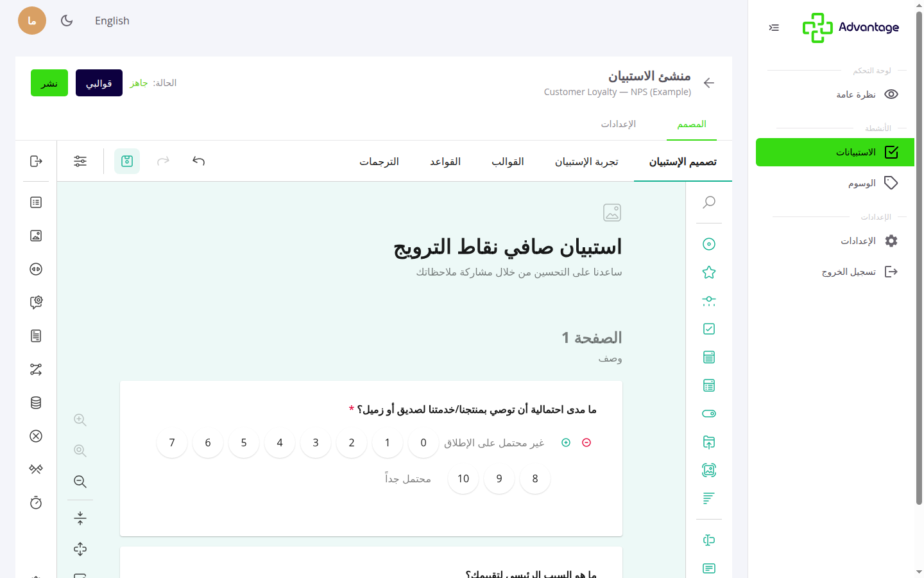
Task: Edit the page title الصفحة 1
Action: coord(592,338)
